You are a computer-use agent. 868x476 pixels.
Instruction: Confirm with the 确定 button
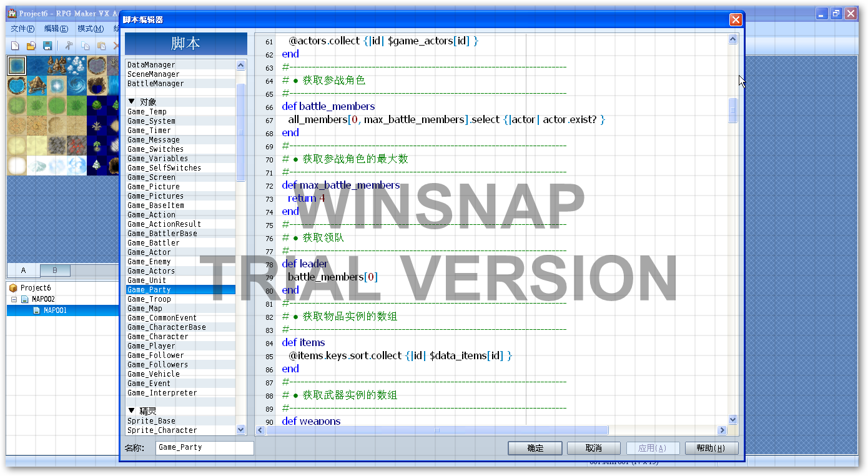pyautogui.click(x=535, y=448)
